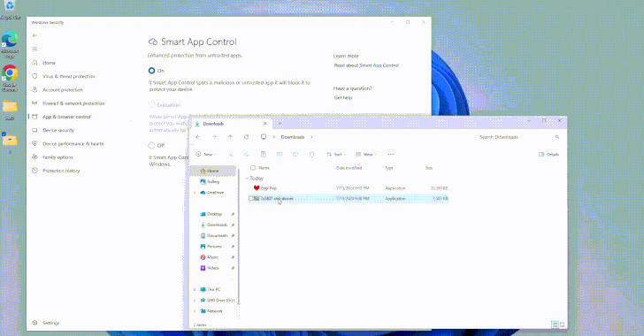Screen dimensions: 644x336
Task: Tick the select-all checkbox beside Name column
Action: 253,168
